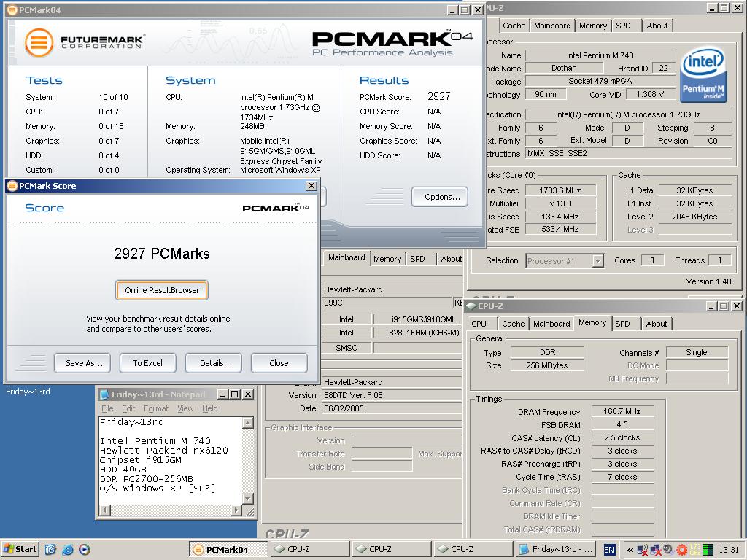747x560 pixels.
Task: Launch Windows Media Player quick launch icon
Action: coord(84,550)
